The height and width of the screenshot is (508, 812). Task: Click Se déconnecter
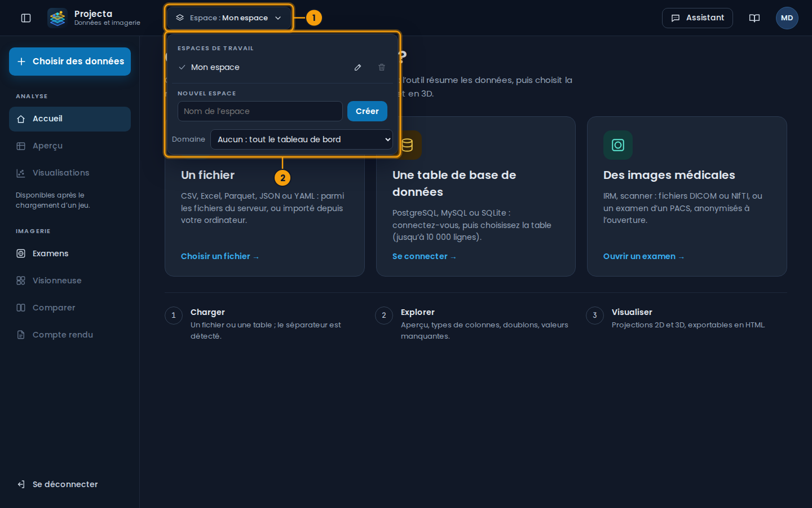point(70,484)
